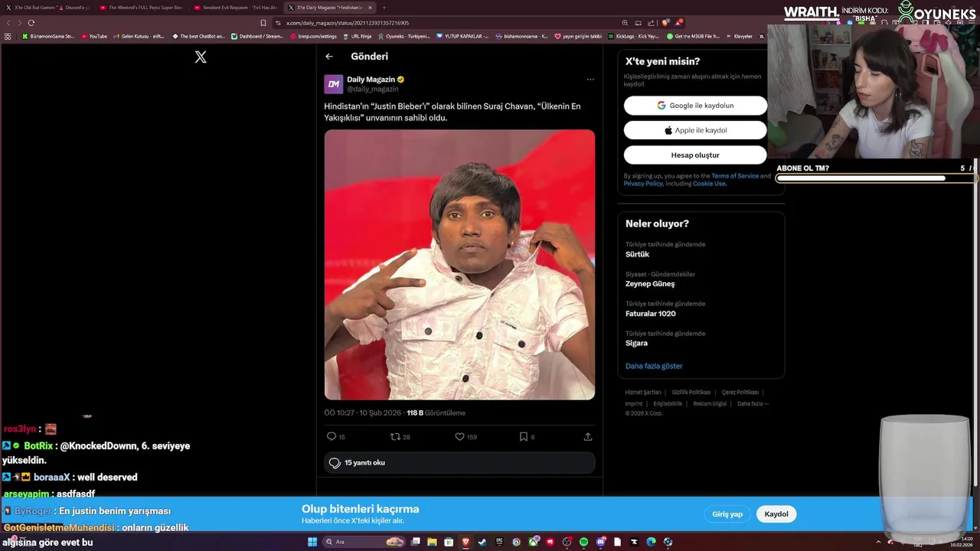The width and height of the screenshot is (980, 551).
Task: Open Xbox app on the taskbar
Action: click(534, 542)
